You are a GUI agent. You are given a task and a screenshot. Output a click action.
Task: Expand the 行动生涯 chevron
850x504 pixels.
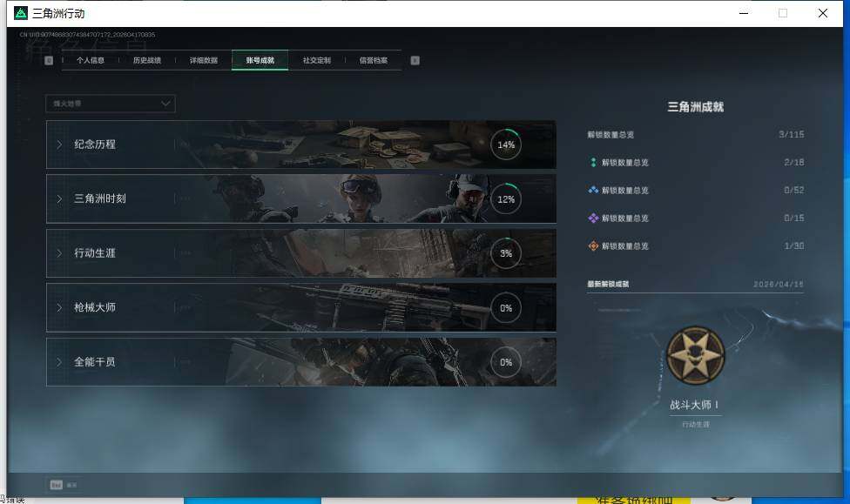[59, 253]
